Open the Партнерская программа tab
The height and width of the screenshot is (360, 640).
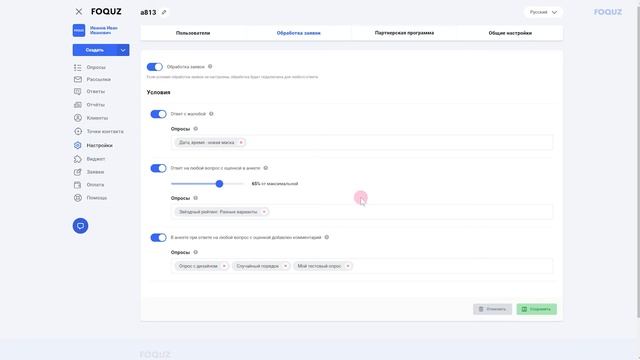404,33
